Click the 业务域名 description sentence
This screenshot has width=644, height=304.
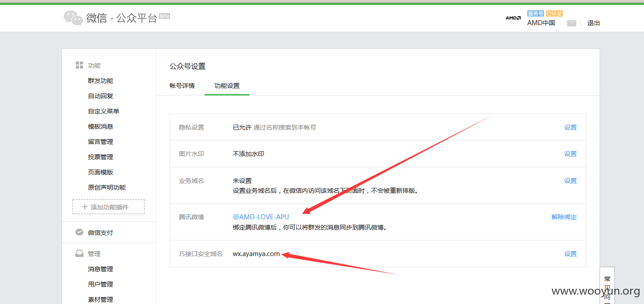[326, 191]
